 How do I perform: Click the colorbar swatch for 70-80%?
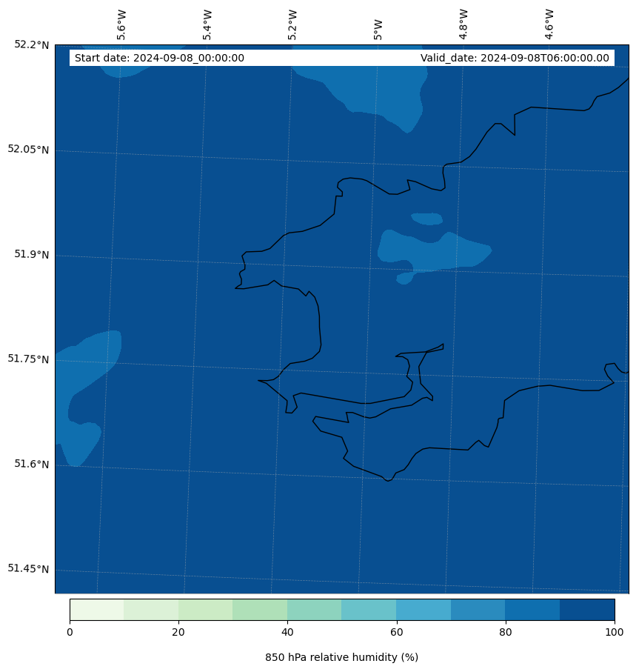point(478,610)
